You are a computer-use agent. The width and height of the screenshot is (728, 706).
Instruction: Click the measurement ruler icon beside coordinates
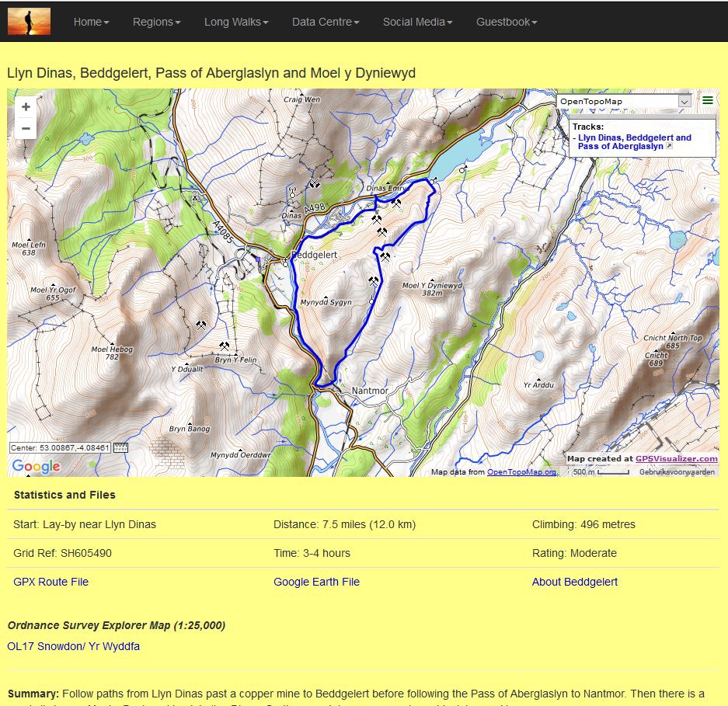120,447
